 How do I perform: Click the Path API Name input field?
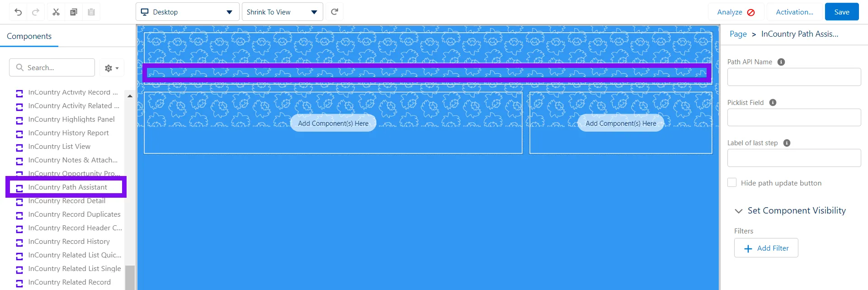(794, 77)
